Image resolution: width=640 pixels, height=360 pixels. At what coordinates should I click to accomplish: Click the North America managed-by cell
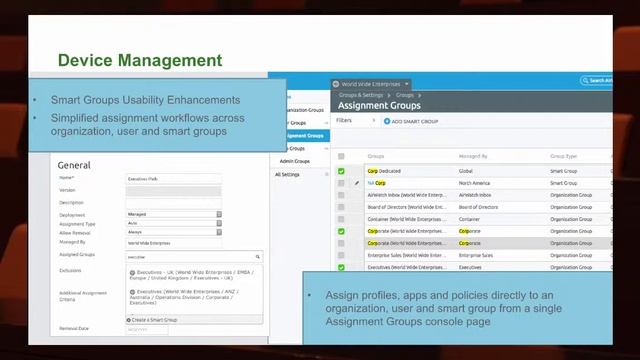(x=474, y=183)
